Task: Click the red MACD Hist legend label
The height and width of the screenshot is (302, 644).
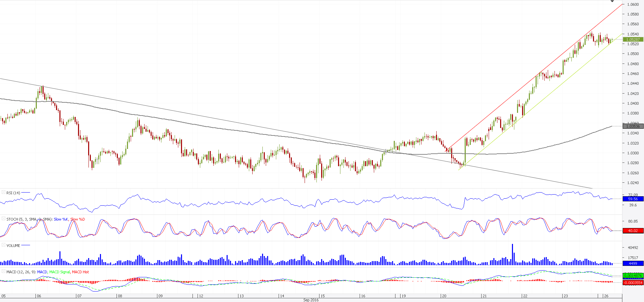Action: pos(80,272)
